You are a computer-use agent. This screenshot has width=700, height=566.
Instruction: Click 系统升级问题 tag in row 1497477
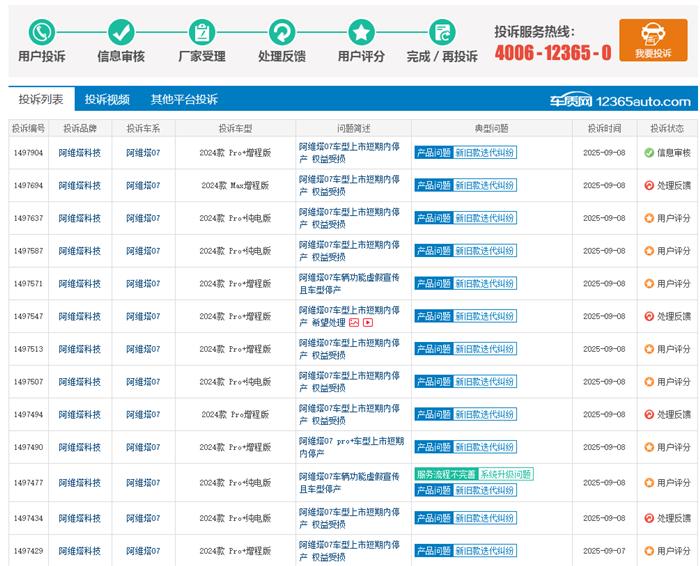click(x=505, y=475)
